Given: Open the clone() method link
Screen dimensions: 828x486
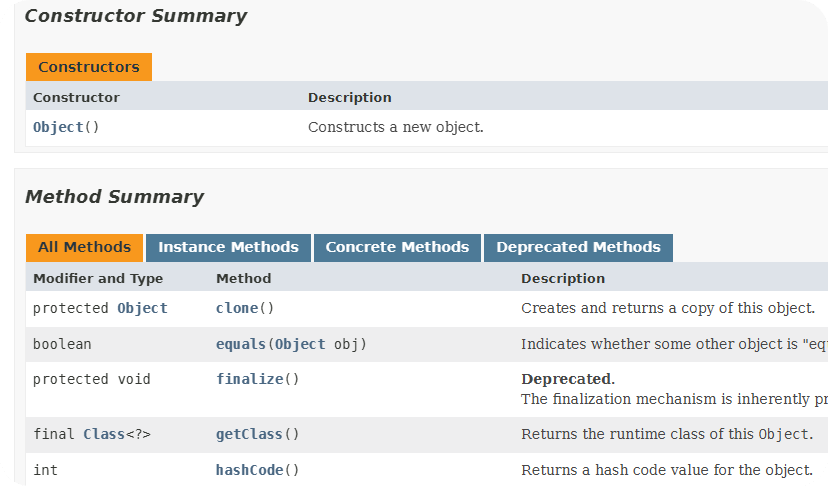Looking at the screenshot, I should click(x=237, y=308).
